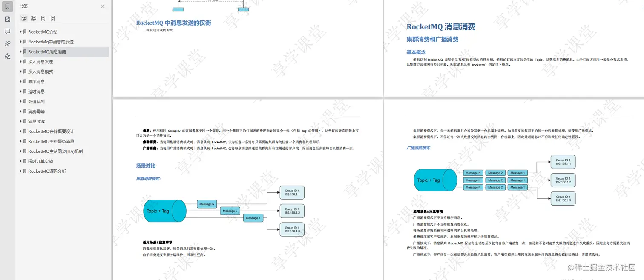Expand the 深入消息模式 bookmark arrow

coord(20,71)
